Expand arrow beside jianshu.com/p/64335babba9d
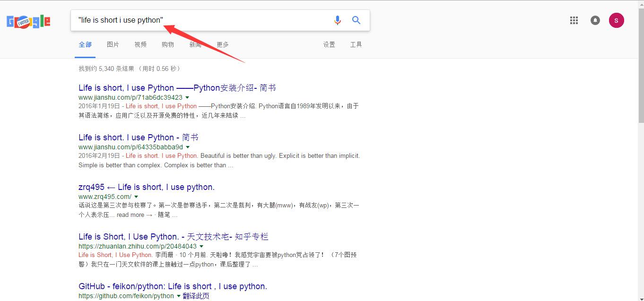The height and width of the screenshot is (301, 644). pos(188,147)
